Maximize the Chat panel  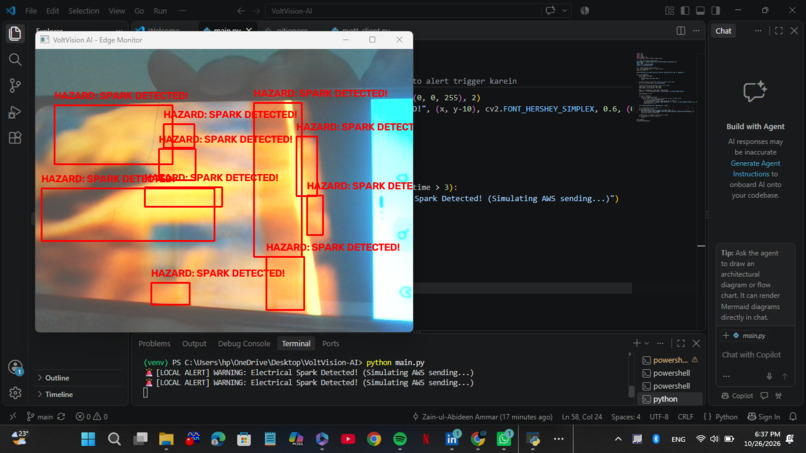[x=779, y=31]
